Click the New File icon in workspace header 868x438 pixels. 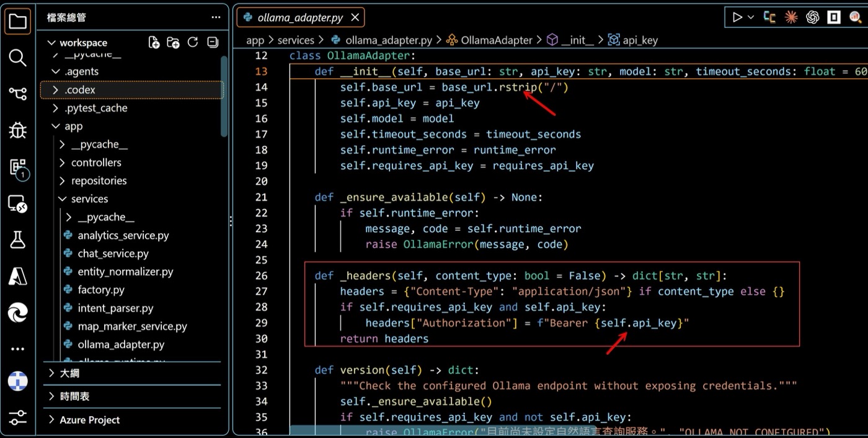tap(154, 42)
